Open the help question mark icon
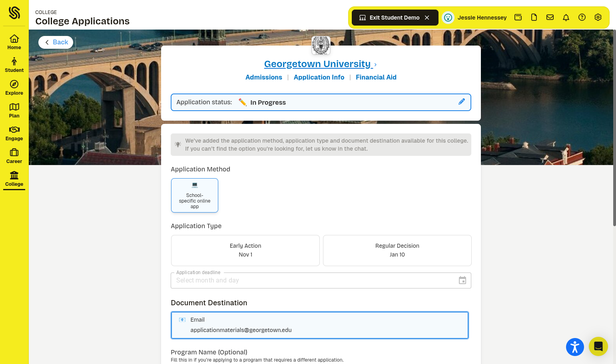This screenshot has height=364, width=616. coord(582,17)
